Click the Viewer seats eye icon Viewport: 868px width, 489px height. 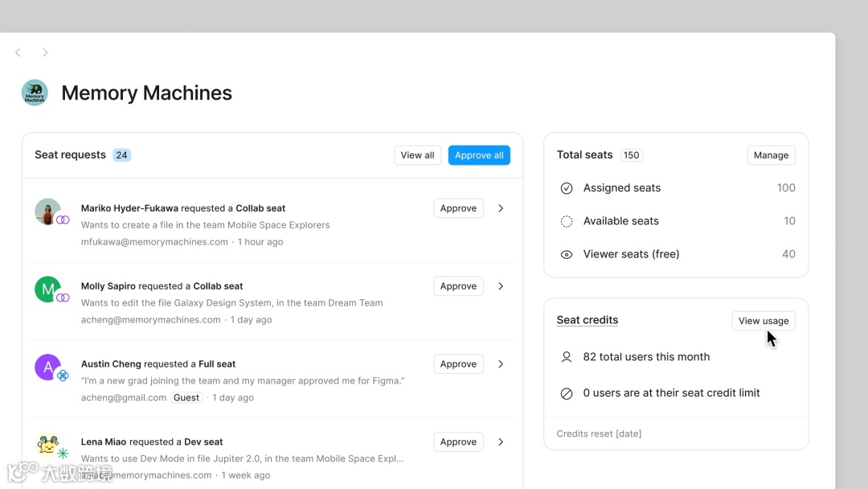[x=567, y=254]
